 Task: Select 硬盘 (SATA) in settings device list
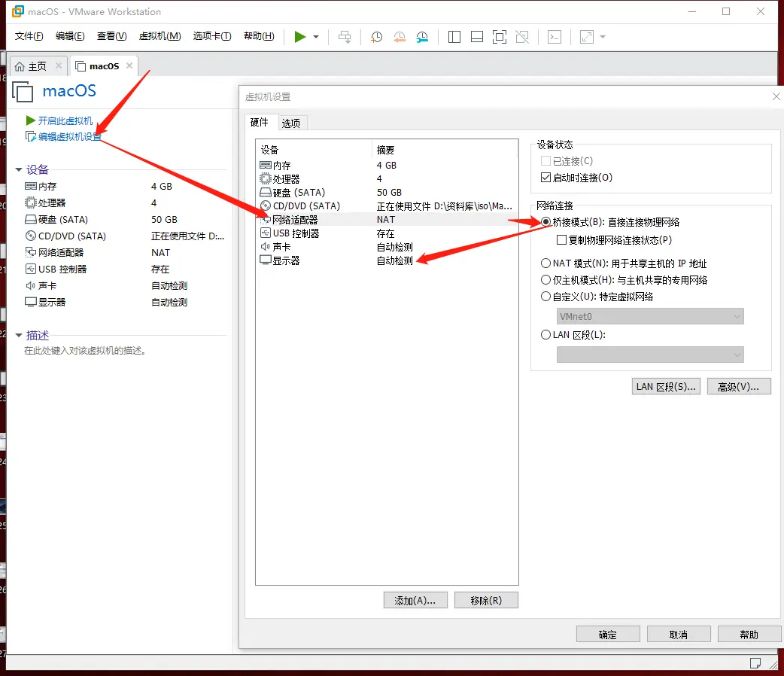pyautogui.click(x=387, y=192)
